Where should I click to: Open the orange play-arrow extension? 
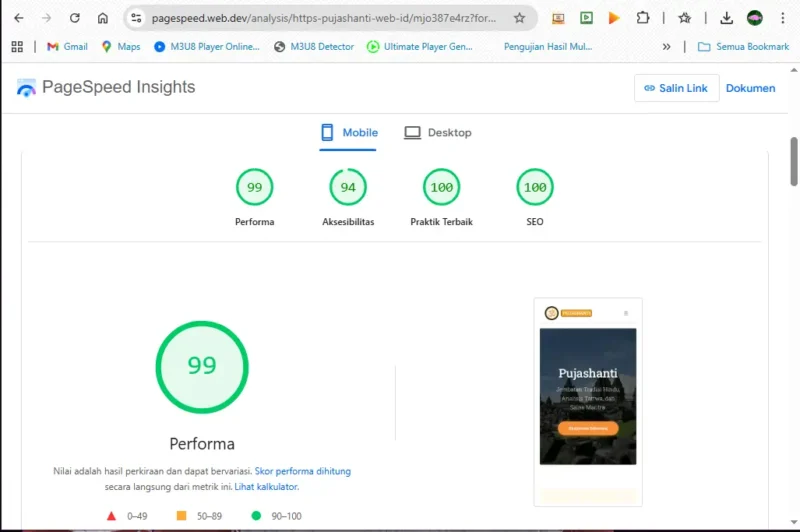coord(614,18)
